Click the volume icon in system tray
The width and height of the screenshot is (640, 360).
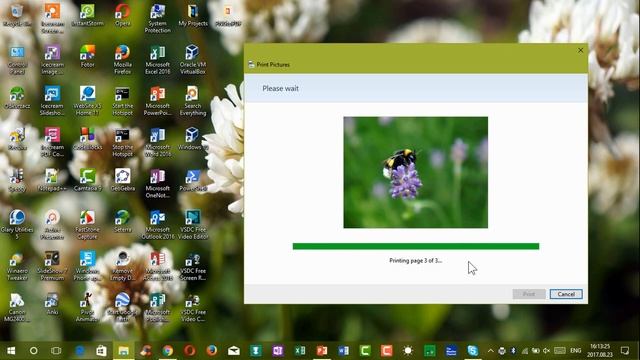click(546, 351)
